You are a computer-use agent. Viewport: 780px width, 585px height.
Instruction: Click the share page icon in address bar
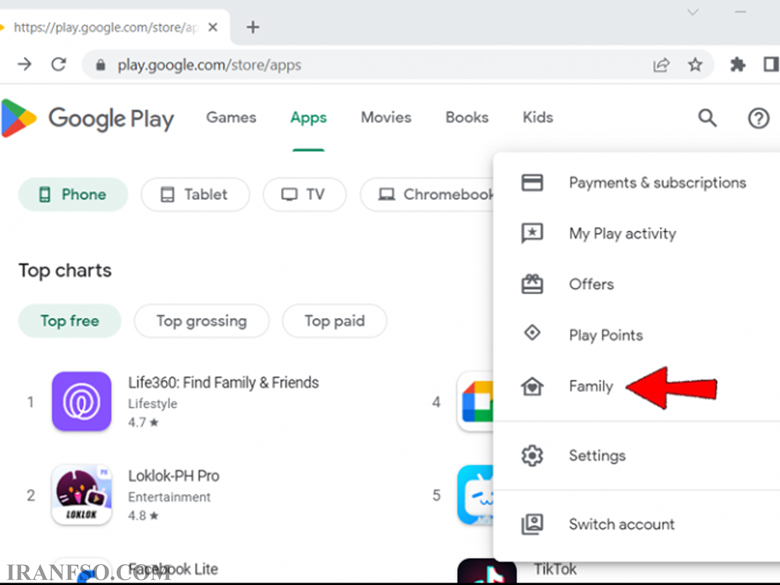click(x=661, y=65)
